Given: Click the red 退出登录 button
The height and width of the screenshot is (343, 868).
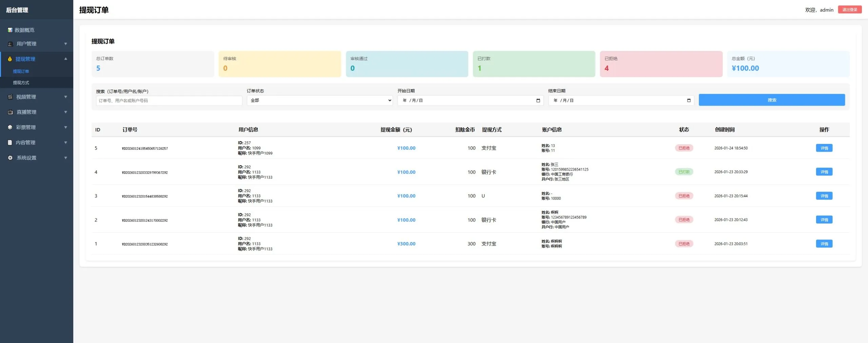Looking at the screenshot, I should pos(850,10).
